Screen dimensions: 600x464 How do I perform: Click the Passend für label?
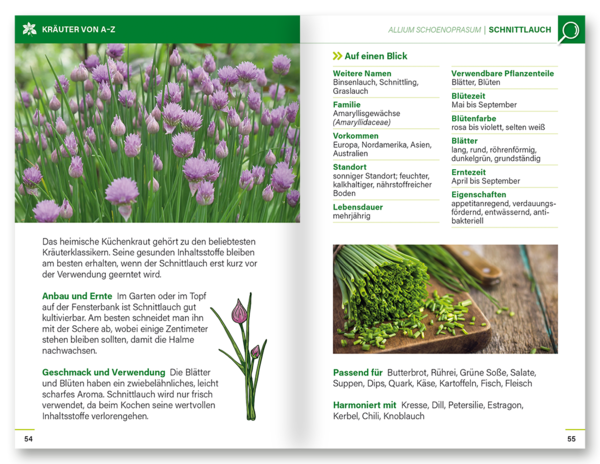pos(358,372)
